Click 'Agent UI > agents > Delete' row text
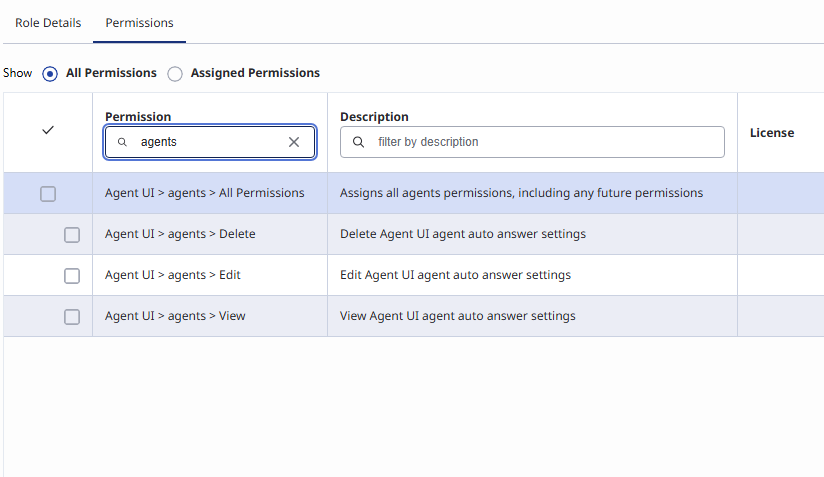Screen dimensions: 824x477 180,234
